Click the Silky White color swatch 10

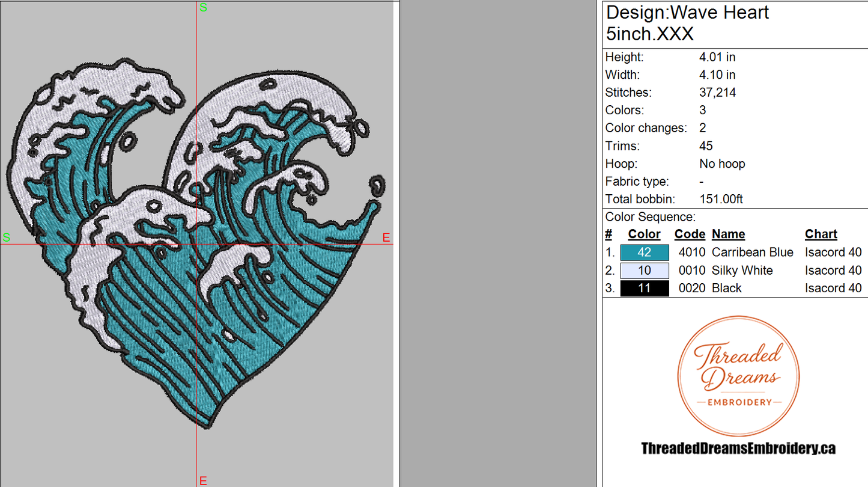(645, 271)
